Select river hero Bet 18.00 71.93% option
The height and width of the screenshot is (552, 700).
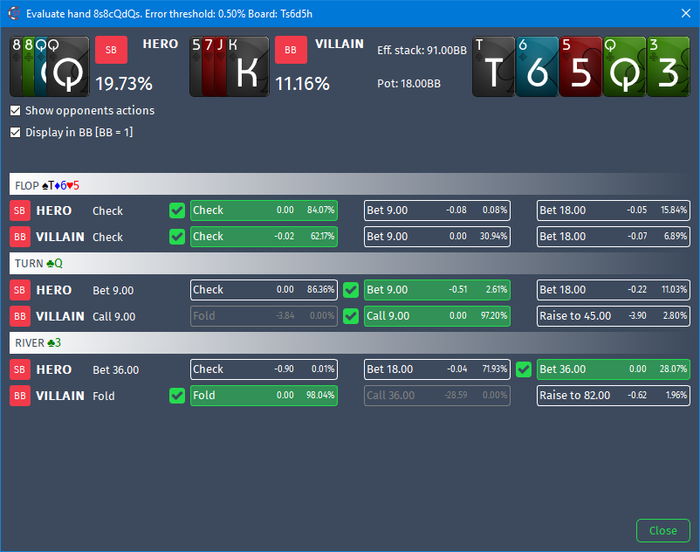click(437, 369)
